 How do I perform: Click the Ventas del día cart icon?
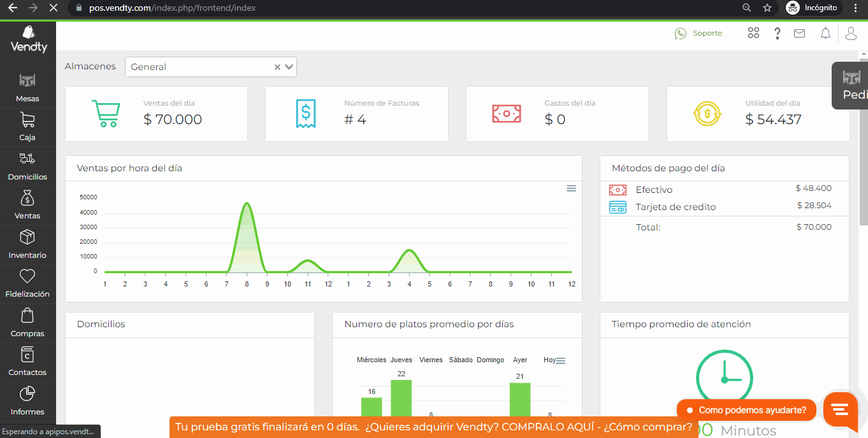click(x=106, y=113)
